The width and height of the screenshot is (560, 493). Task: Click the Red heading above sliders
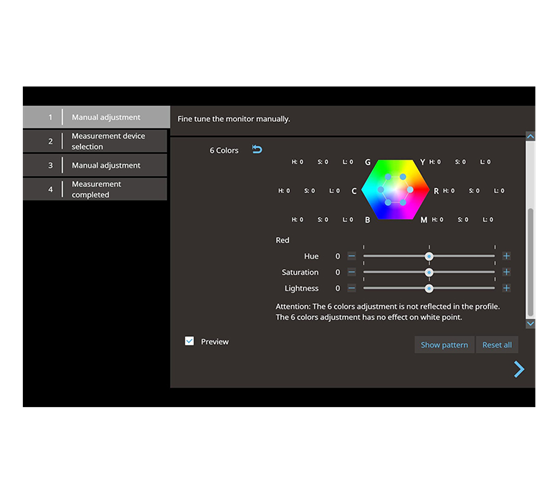(x=282, y=240)
